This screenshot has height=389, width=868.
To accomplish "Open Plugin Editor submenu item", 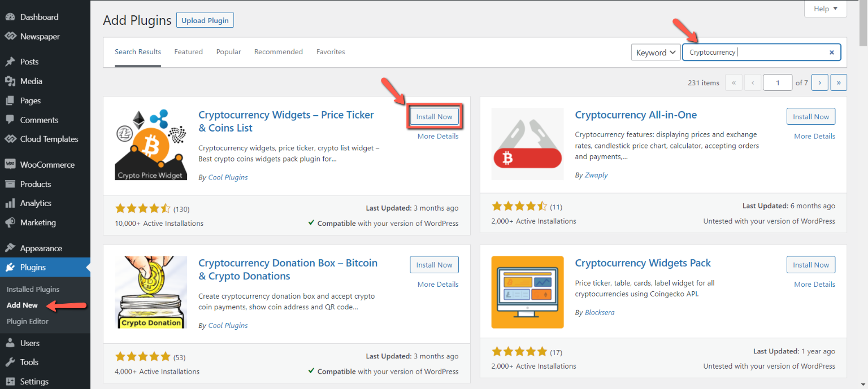I will pyautogui.click(x=28, y=321).
